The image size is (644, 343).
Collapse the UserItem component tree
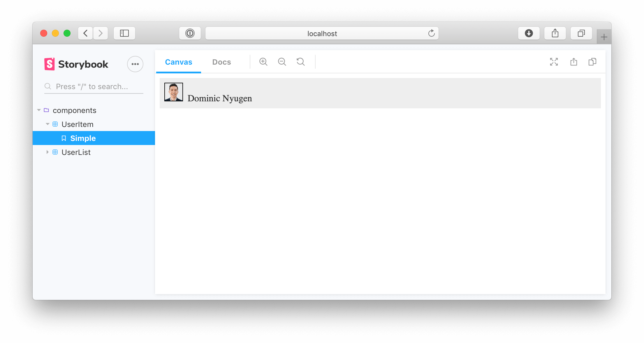click(47, 124)
